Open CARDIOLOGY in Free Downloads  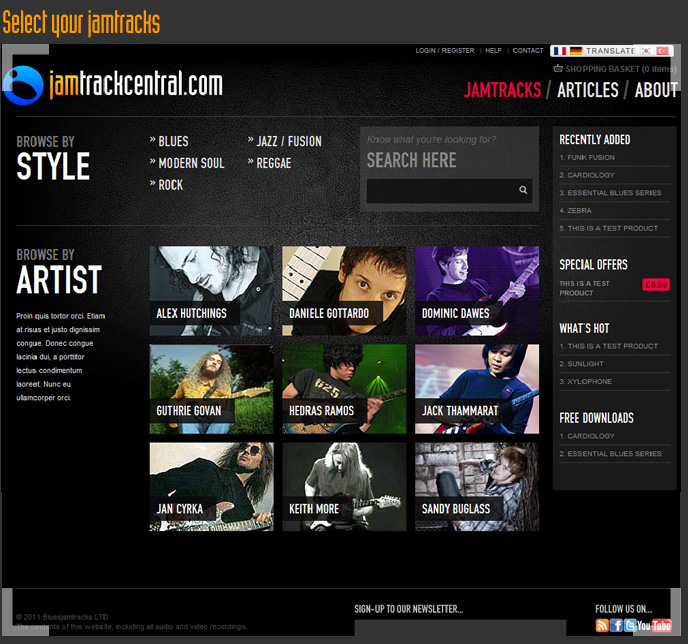coord(591,436)
